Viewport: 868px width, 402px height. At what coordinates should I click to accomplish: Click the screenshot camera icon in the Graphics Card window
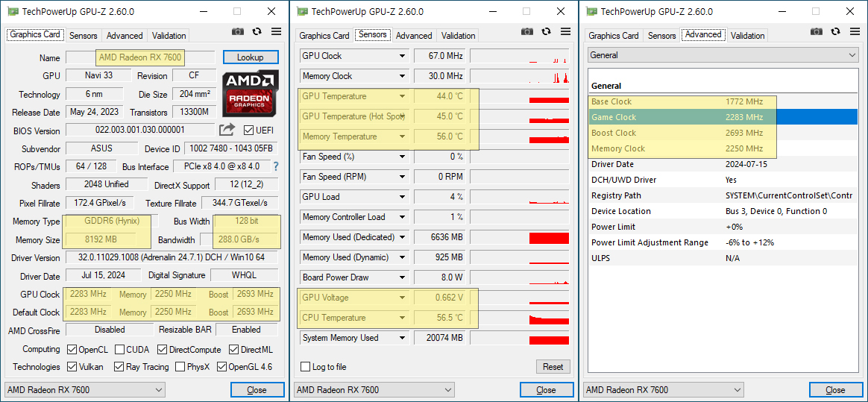[x=237, y=31]
